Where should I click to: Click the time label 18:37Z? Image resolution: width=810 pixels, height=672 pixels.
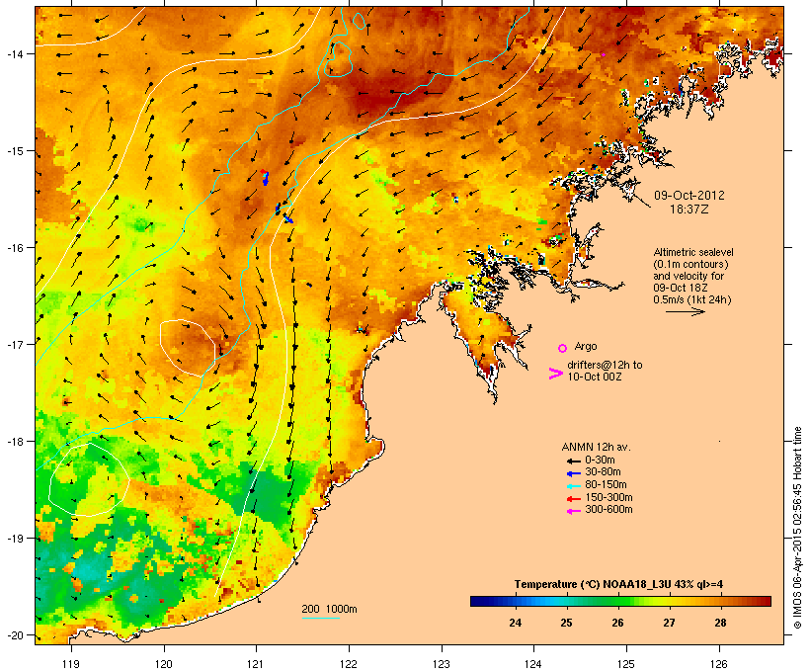pos(689,210)
